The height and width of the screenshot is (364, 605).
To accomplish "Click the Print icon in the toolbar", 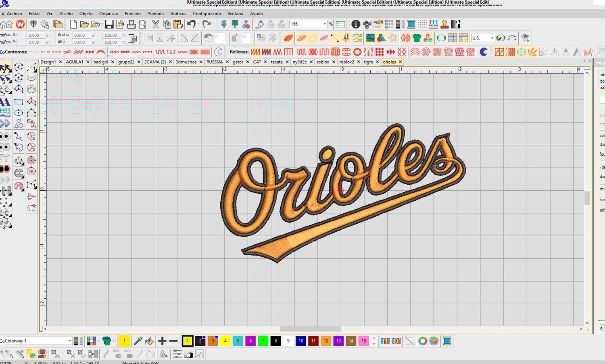I will coord(131,24).
